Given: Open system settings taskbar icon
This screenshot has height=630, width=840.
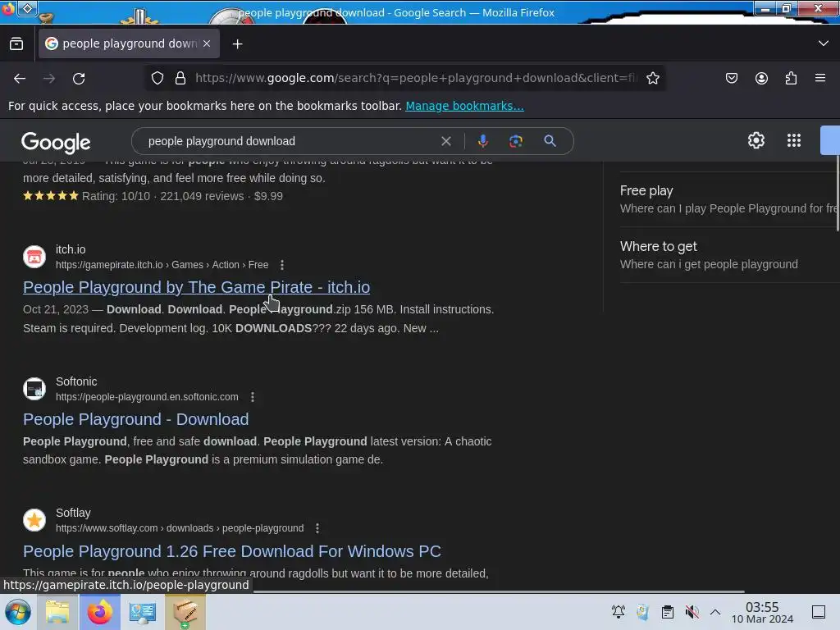Looking at the screenshot, I should pyautogui.click(x=143, y=612).
